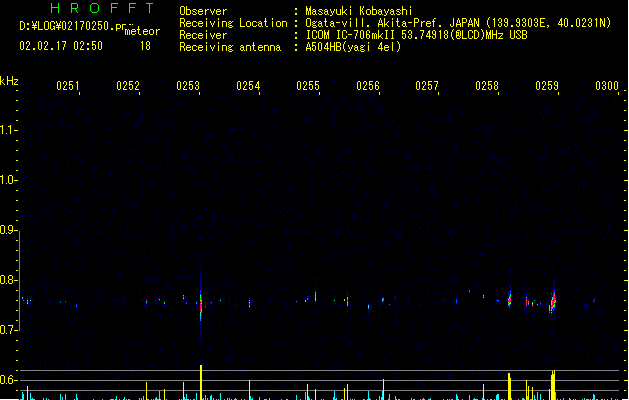Image resolution: width=629 pixels, height=400 pixels.
Task: Click the gray frequency range bracket beside 0.8 kHz
Action: [20, 280]
